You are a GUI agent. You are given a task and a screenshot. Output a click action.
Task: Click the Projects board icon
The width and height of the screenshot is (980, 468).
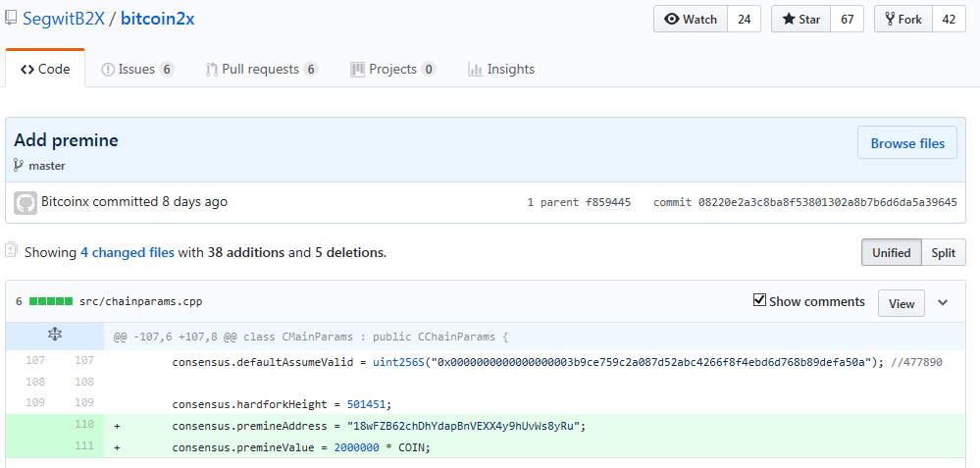click(x=357, y=70)
